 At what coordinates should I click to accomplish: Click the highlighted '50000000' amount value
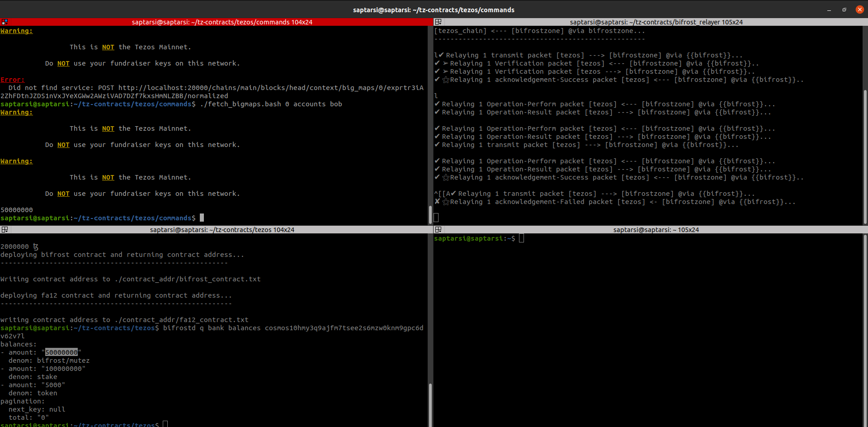[x=61, y=352]
